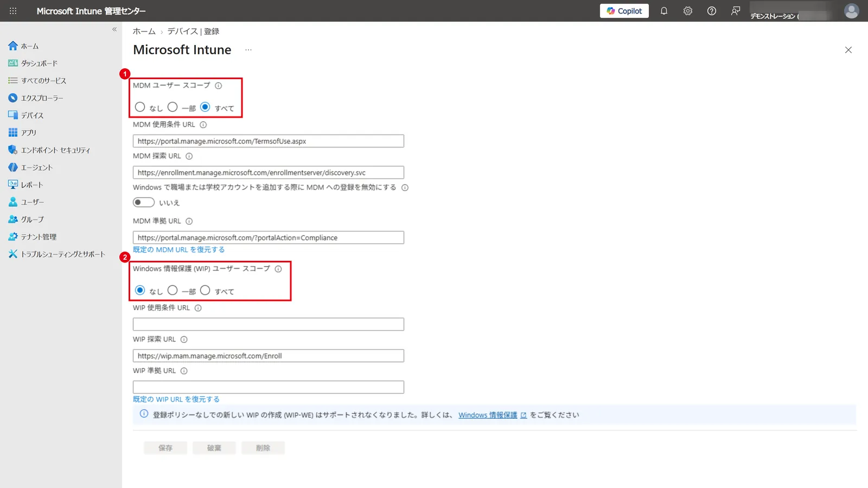Image resolution: width=868 pixels, height=488 pixels.
Task: Show info for the Windows MDM 登録無効 setting
Action: click(405, 188)
